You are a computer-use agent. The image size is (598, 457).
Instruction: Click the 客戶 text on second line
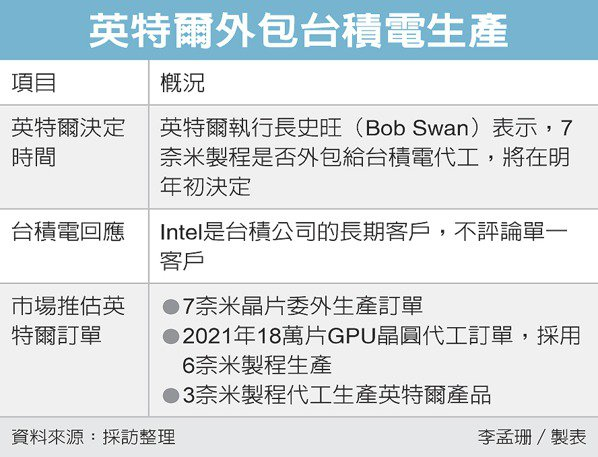pyautogui.click(x=182, y=261)
